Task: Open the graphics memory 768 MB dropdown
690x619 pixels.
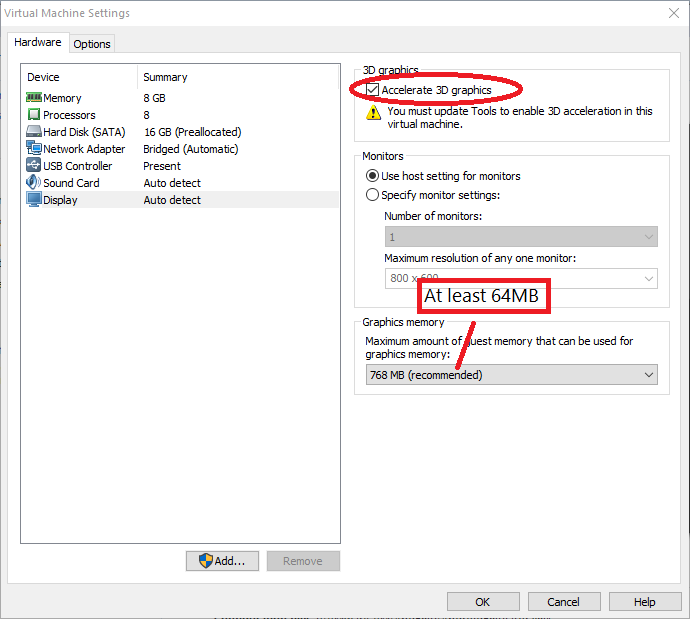Action: pyautogui.click(x=511, y=375)
